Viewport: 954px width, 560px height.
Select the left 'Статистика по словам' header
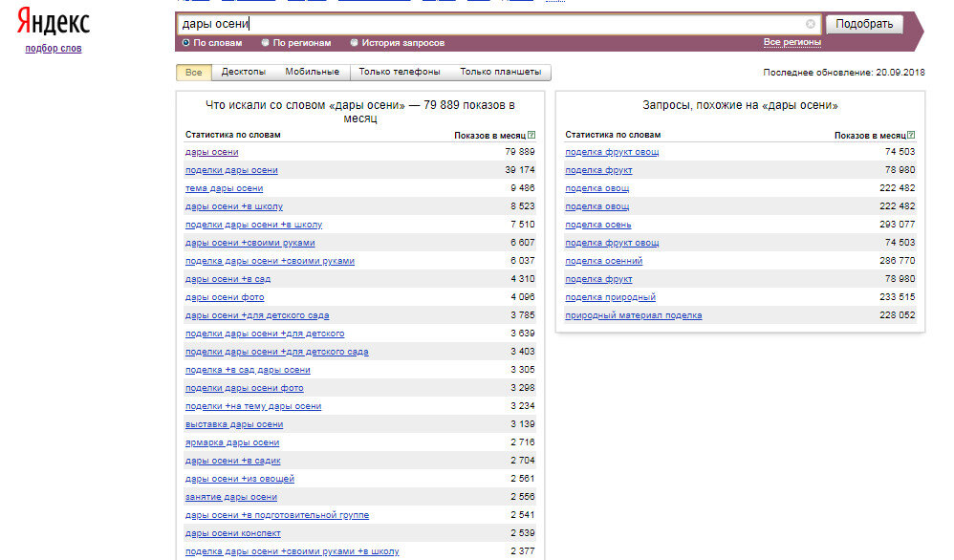click(x=232, y=135)
